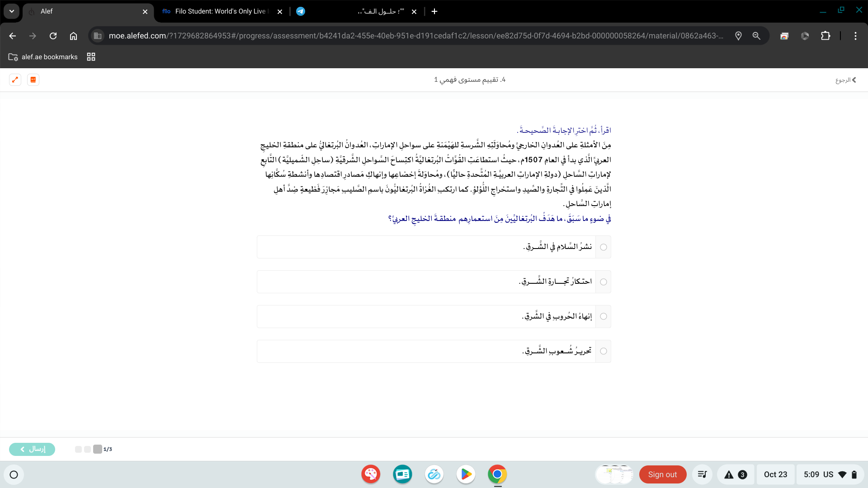Click the orange expand fullscreen icon

coord(15,80)
